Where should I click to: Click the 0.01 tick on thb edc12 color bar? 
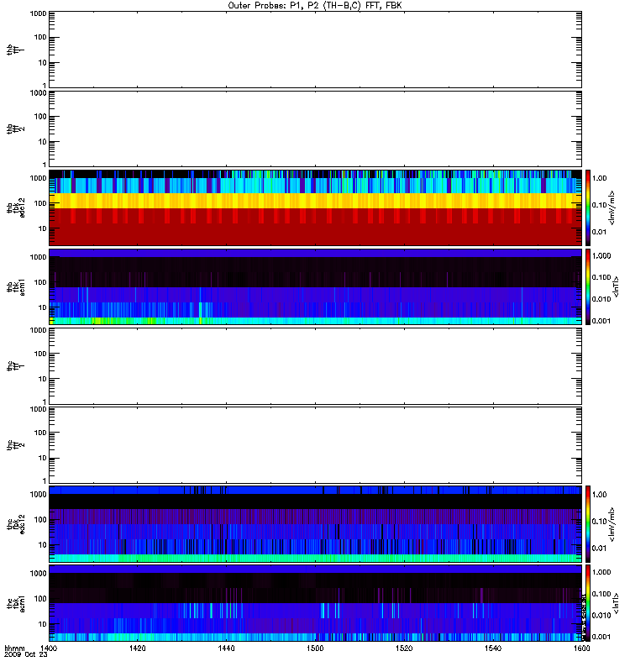pos(599,232)
